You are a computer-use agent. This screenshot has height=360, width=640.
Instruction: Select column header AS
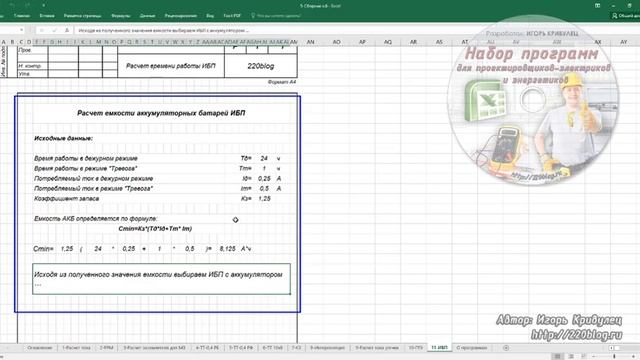click(439, 42)
